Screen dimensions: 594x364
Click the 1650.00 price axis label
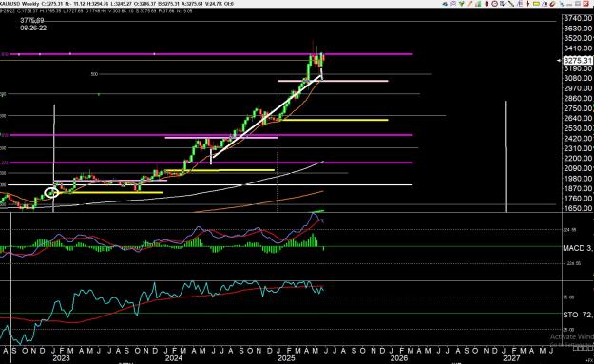pos(578,208)
